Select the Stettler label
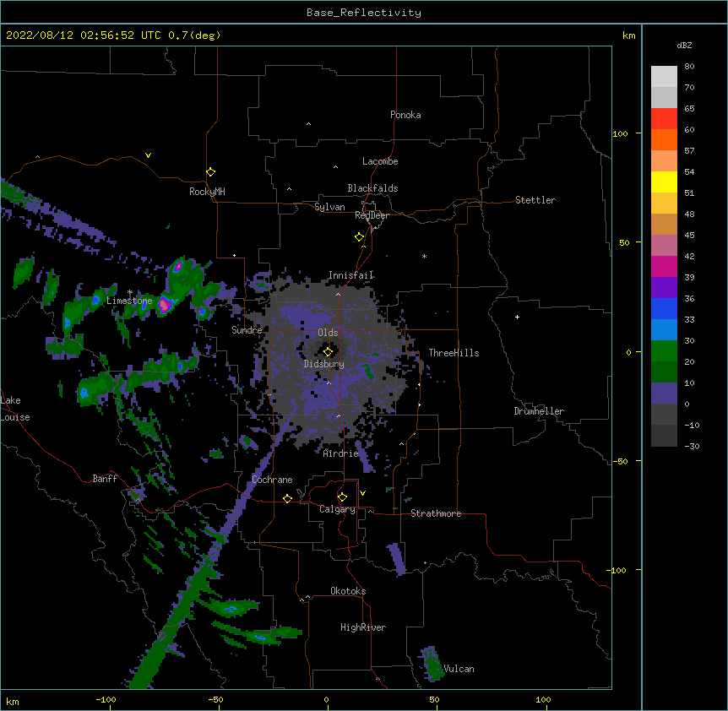728x711 pixels. coord(535,200)
